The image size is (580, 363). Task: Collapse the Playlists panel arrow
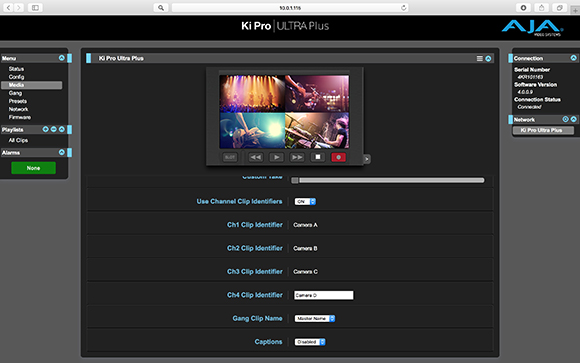(62, 129)
